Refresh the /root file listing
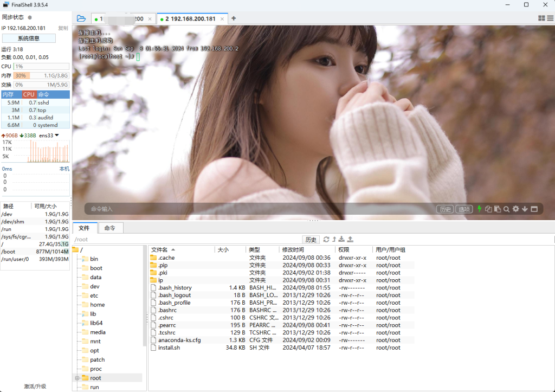The image size is (555, 392). pyautogui.click(x=326, y=240)
